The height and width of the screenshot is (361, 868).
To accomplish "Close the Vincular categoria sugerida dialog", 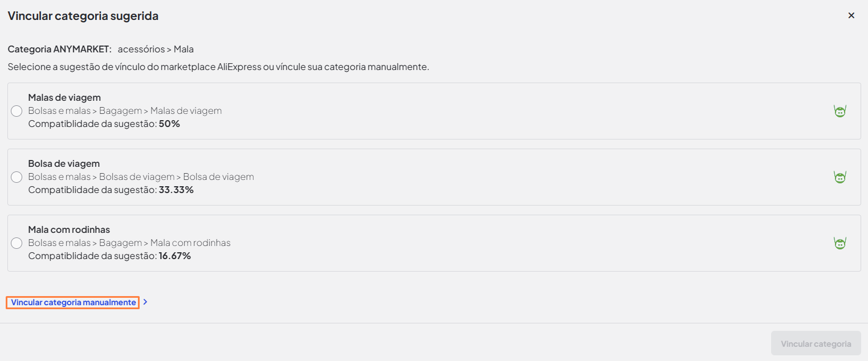I will [851, 15].
